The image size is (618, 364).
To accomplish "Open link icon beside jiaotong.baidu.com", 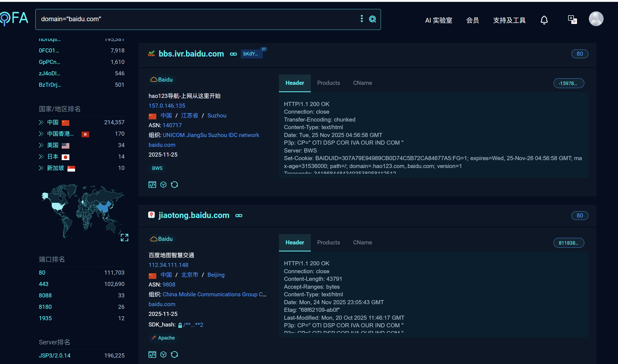I will point(239,216).
